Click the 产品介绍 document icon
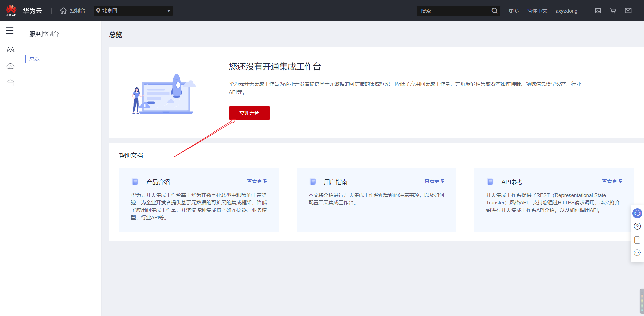644x316 pixels. tap(135, 182)
